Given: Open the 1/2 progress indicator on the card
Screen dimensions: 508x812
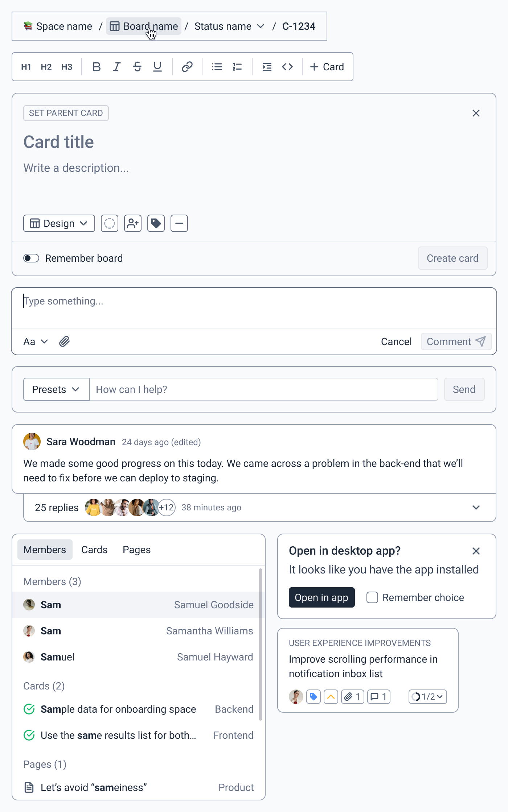Looking at the screenshot, I should coord(428,697).
